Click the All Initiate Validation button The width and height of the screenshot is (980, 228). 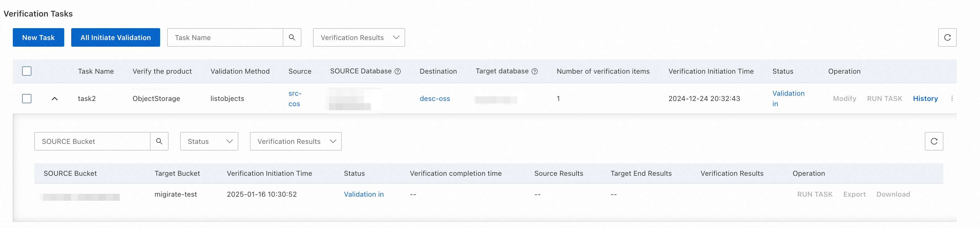tap(115, 37)
